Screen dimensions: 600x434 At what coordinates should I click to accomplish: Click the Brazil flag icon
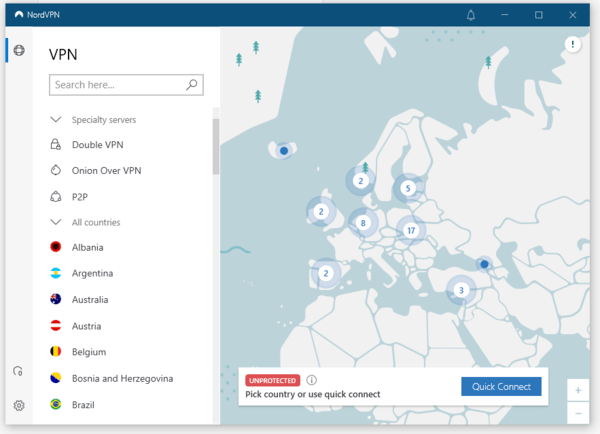(x=56, y=404)
